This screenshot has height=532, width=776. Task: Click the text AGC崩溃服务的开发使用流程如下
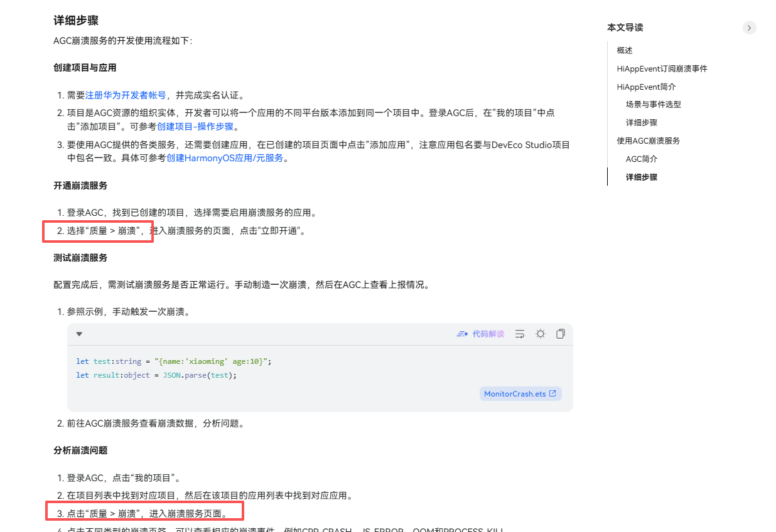123,41
